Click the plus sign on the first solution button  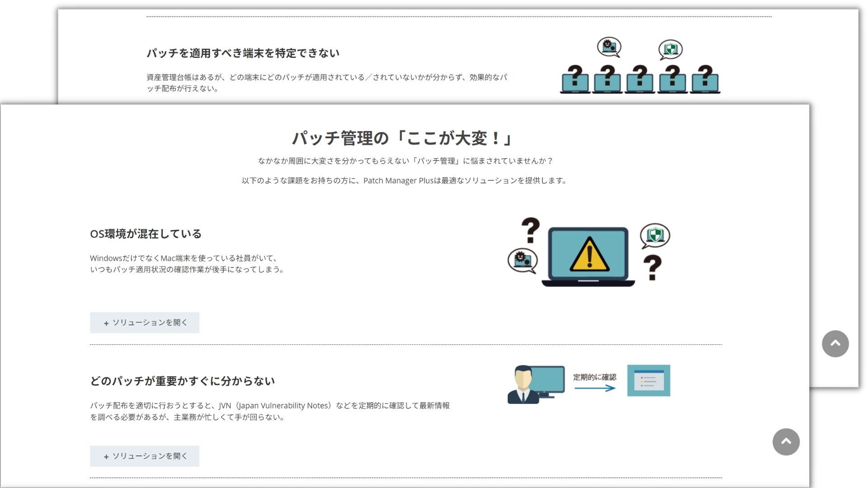pos(106,323)
